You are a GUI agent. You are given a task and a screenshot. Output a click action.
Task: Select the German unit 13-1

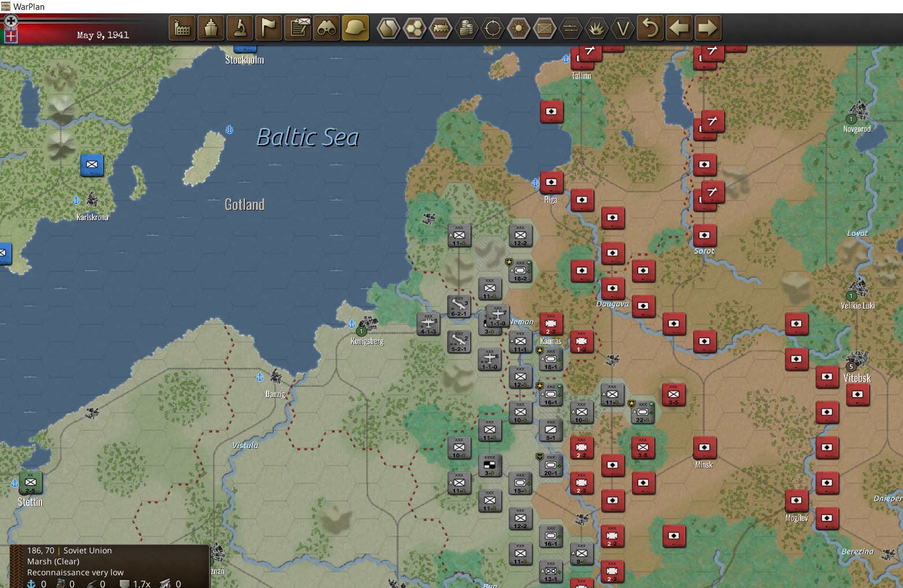pos(551,571)
